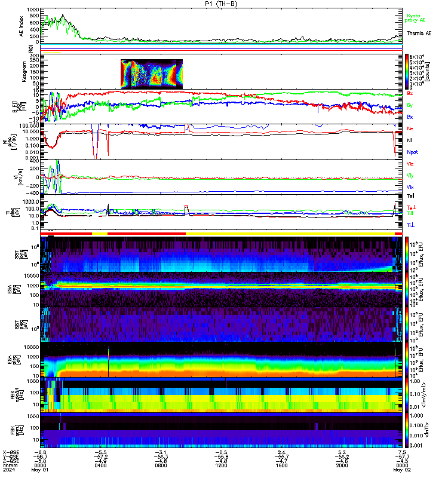Click the Keogram counts color bar

(407, 72)
